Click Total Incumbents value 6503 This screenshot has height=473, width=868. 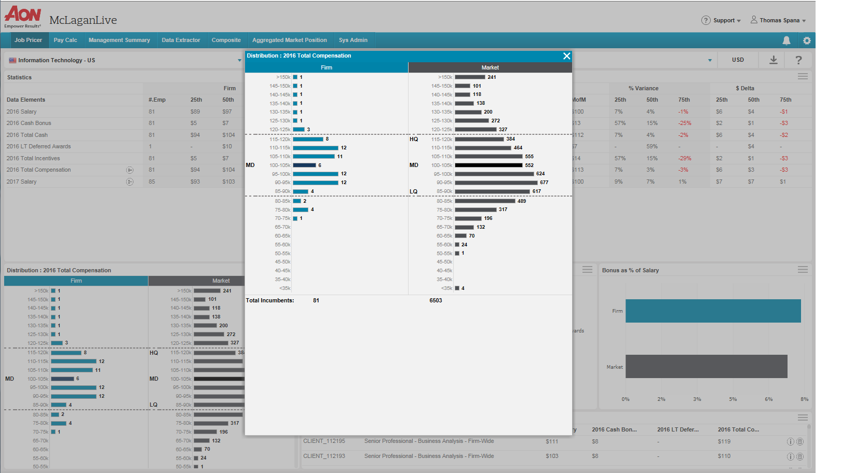point(436,300)
